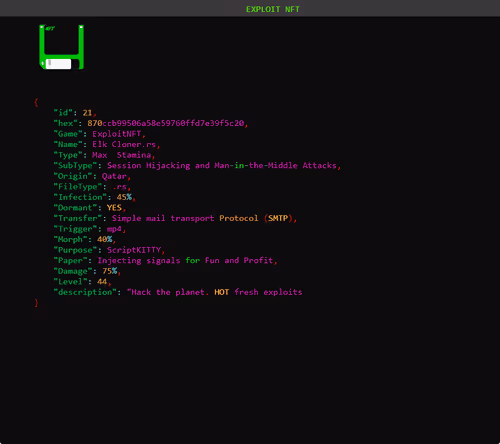Click the Morph value 40%

point(105,240)
